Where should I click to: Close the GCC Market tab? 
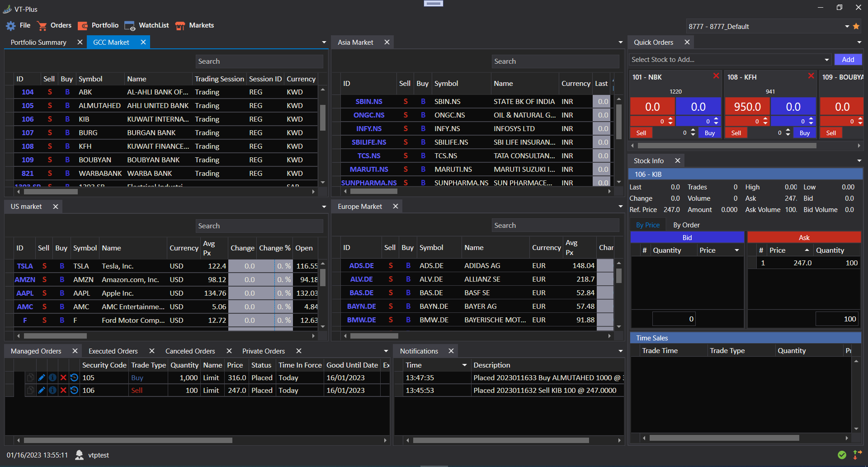(x=143, y=42)
